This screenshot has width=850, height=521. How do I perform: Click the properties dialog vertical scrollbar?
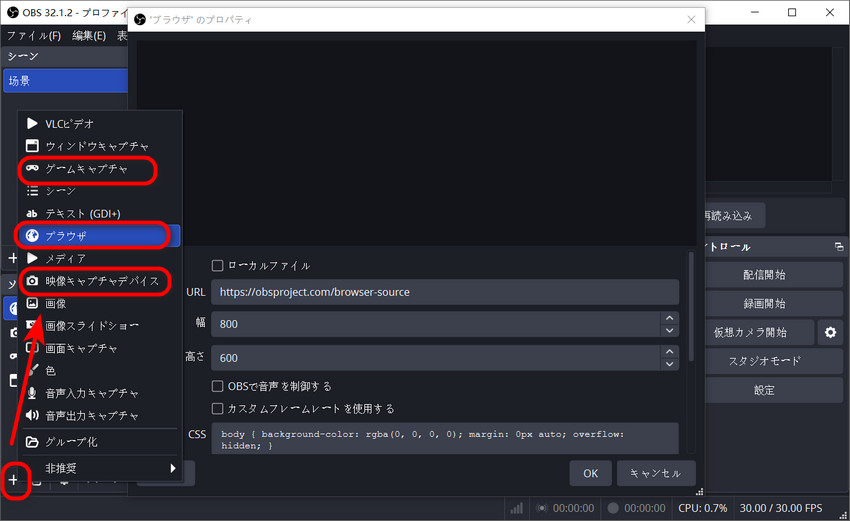click(691, 307)
